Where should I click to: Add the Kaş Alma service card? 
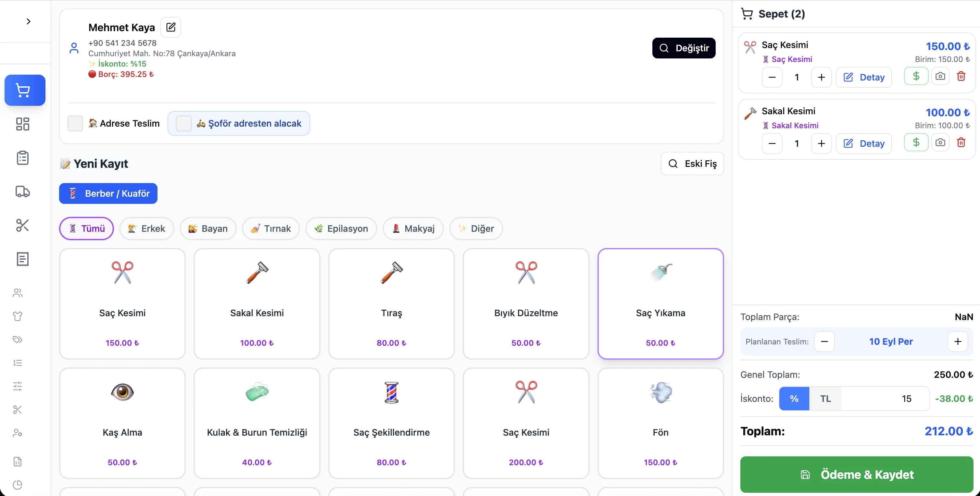point(122,423)
